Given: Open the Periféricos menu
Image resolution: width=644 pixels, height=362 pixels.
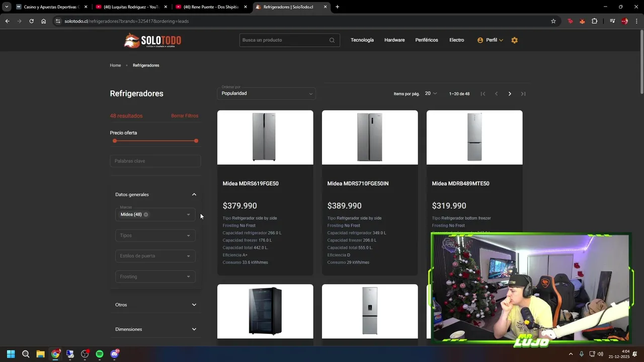Looking at the screenshot, I should [x=427, y=40].
